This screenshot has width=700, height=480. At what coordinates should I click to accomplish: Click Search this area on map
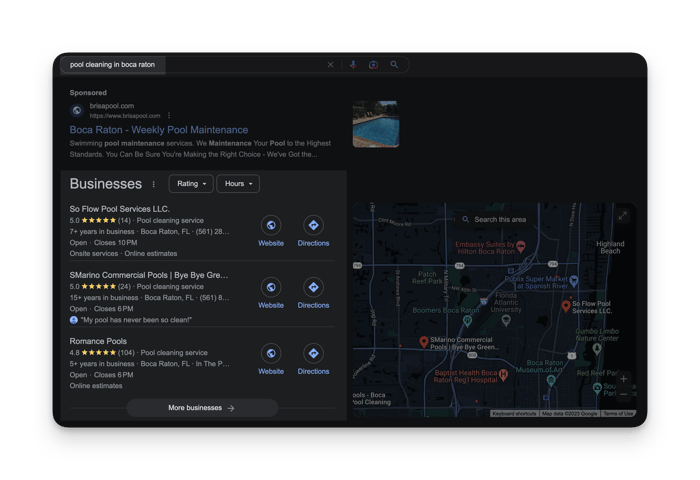click(494, 220)
